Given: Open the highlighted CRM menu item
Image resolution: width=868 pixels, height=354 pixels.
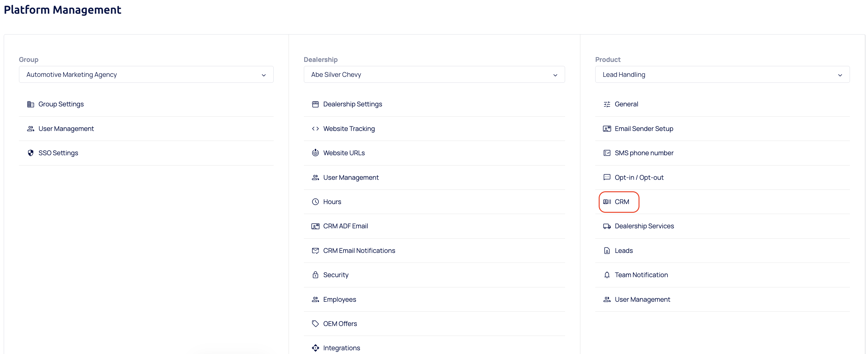Looking at the screenshot, I should point(619,202).
